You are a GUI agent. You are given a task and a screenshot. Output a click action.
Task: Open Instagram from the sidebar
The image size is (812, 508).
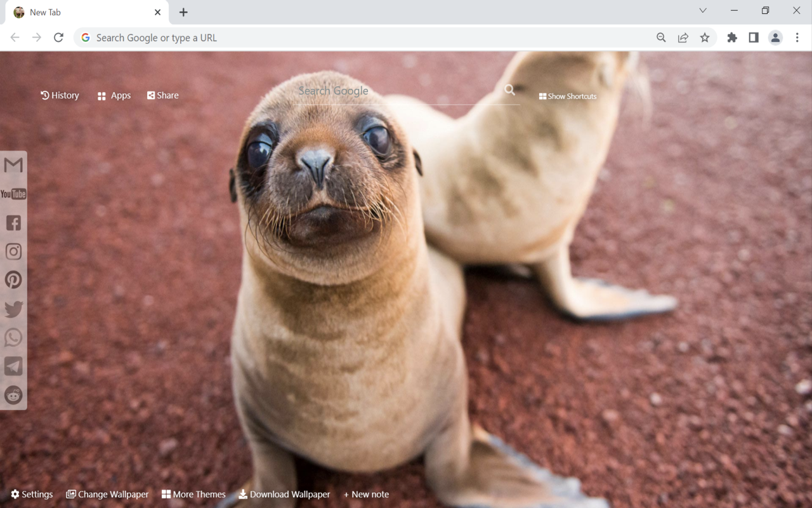[x=13, y=251]
